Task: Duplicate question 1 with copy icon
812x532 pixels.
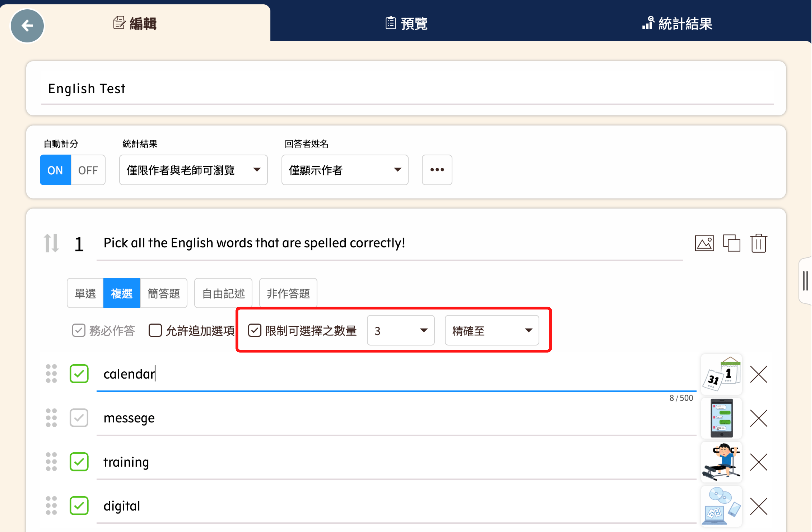Action: [731, 243]
